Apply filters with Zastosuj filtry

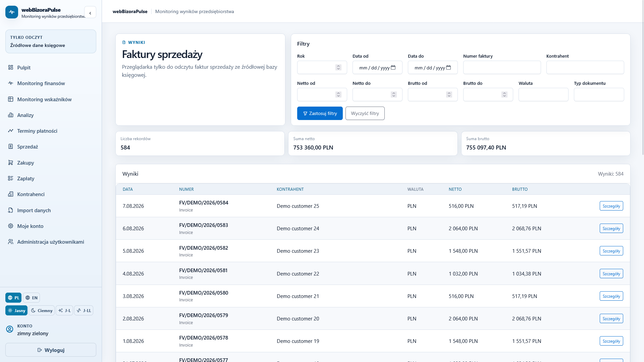(x=320, y=113)
